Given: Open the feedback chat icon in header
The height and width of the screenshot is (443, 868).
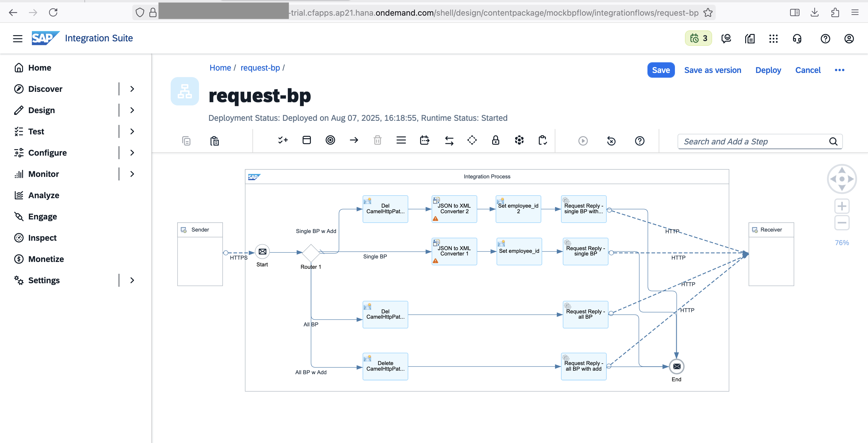Looking at the screenshot, I should (x=726, y=38).
